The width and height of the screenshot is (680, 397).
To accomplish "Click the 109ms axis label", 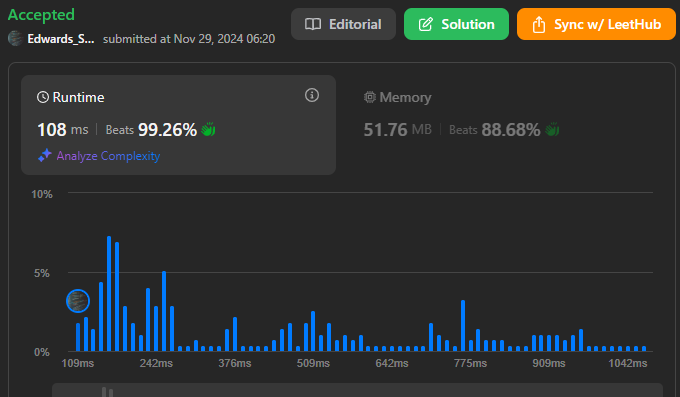I will click(x=78, y=363).
